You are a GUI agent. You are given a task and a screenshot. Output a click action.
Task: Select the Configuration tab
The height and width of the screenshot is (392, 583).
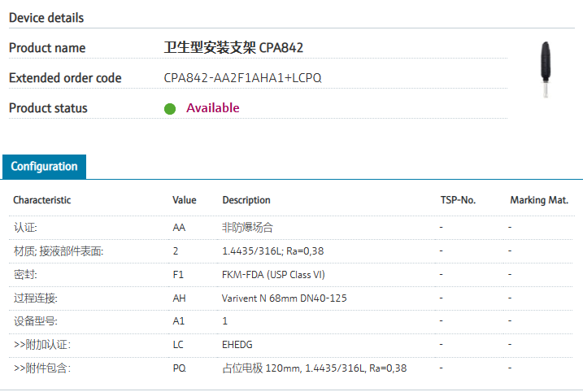click(x=44, y=166)
